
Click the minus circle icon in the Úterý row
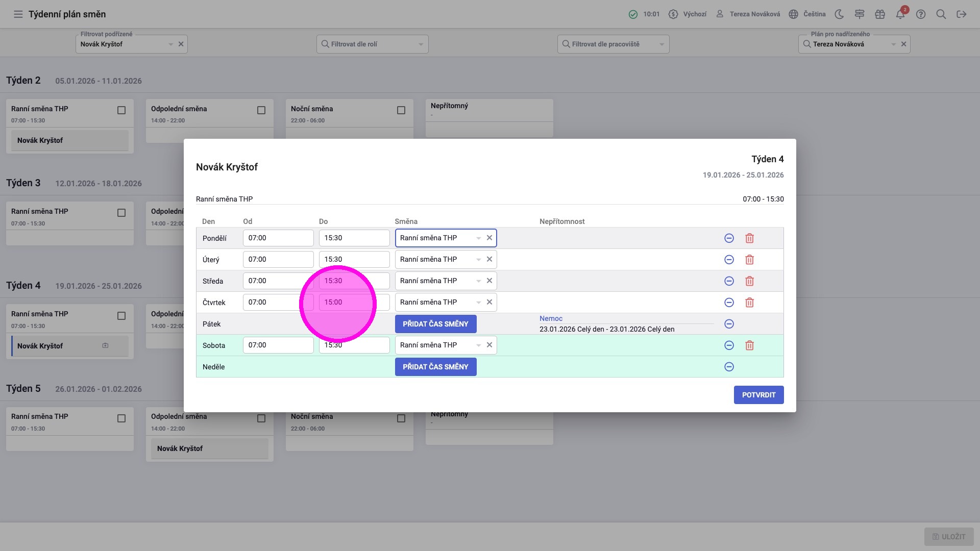tap(729, 260)
